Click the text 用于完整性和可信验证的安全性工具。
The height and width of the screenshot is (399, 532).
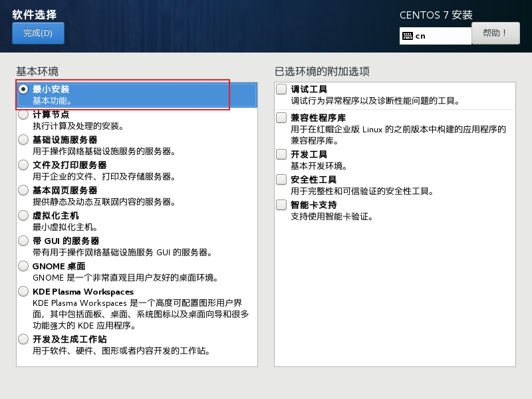pos(362,192)
